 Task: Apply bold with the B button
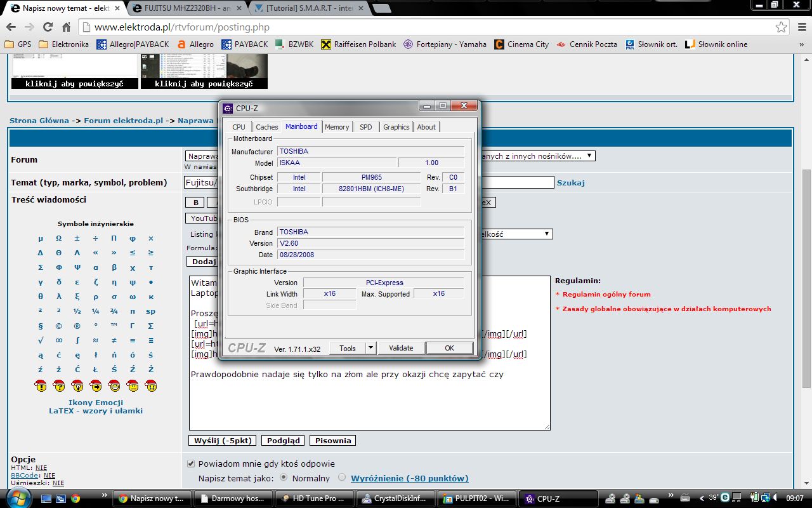tap(196, 203)
